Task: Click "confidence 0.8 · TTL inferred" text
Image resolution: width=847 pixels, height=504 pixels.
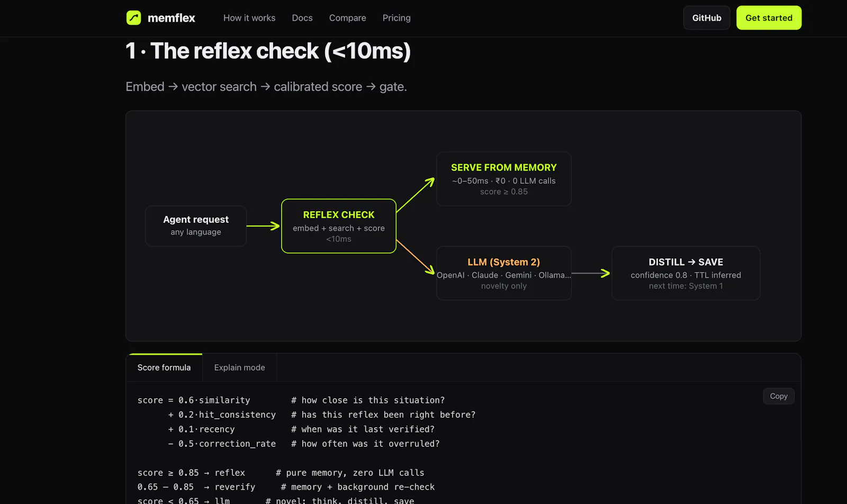Action: point(686,275)
